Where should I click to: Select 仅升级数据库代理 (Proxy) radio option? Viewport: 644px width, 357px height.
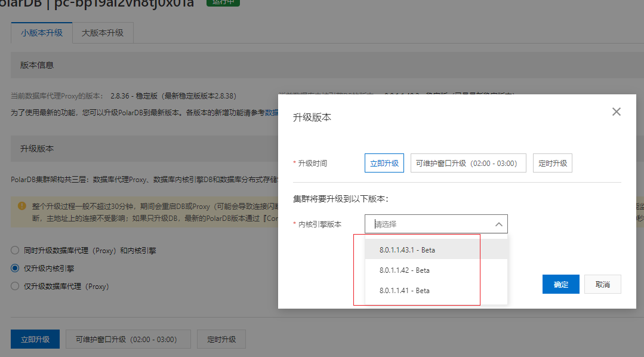tap(15, 286)
